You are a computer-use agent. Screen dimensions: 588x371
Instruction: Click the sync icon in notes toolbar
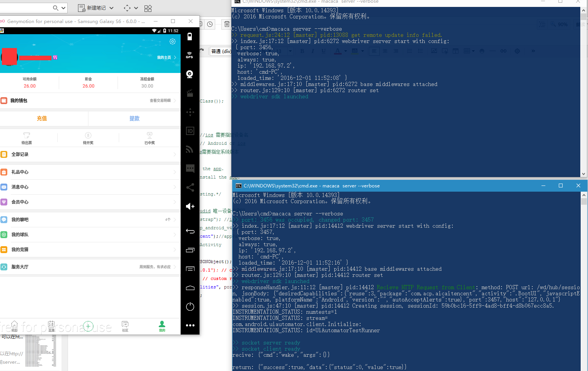click(127, 8)
